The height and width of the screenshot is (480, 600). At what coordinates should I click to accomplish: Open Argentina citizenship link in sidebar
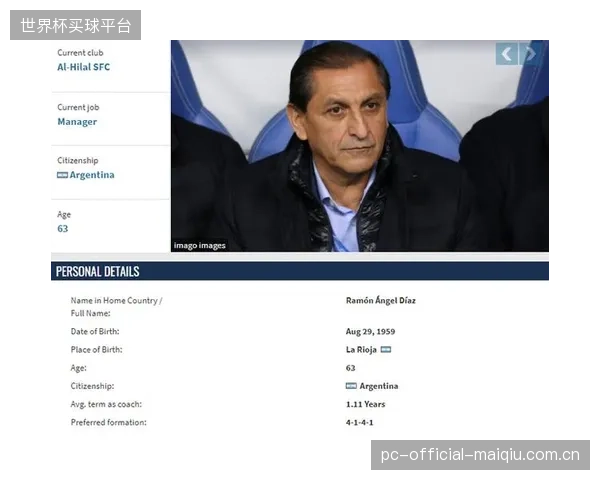[92, 175]
